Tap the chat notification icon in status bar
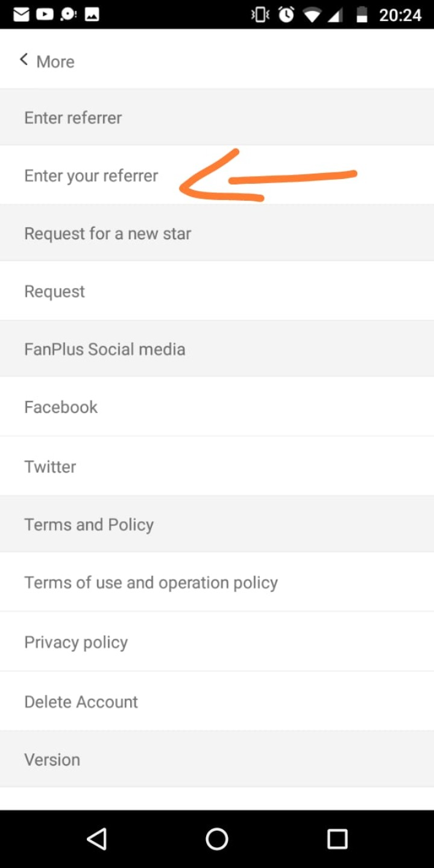Viewport: 434px width, 868px height. click(x=68, y=14)
